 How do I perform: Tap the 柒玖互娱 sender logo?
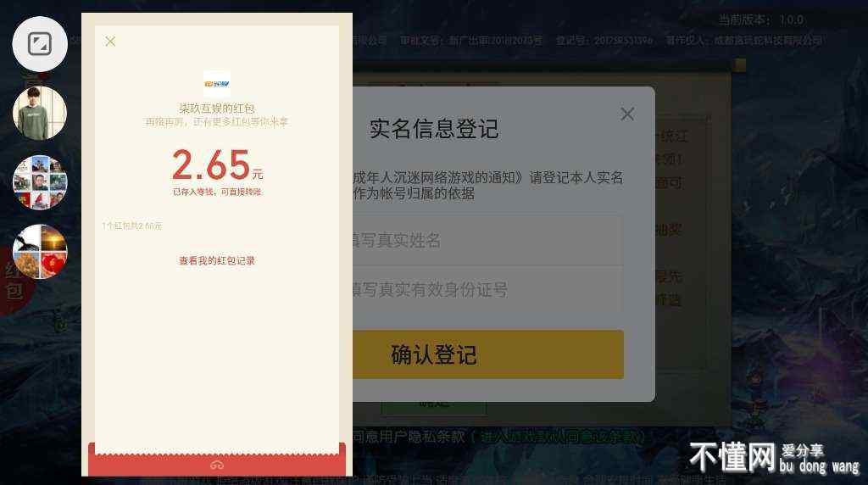(217, 84)
